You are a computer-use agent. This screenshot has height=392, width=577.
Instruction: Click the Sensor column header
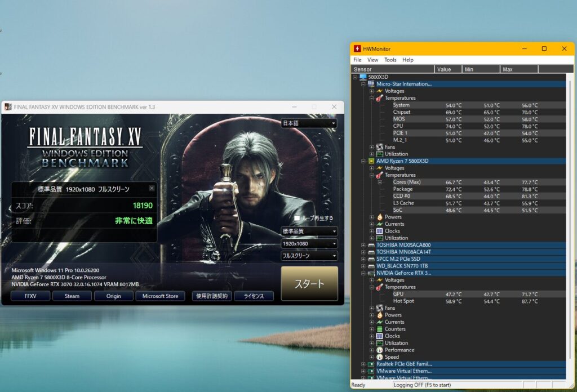point(393,69)
